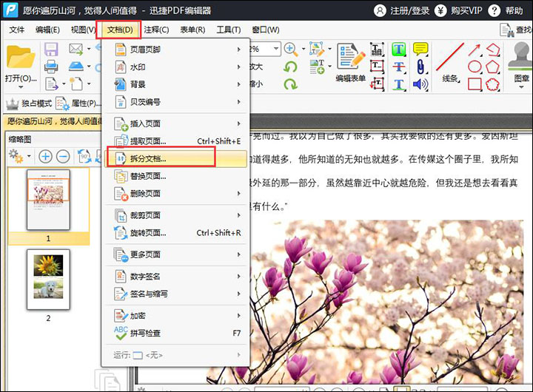This screenshot has height=392, width=533.
Task: Select the 线条 line tool
Action: click(x=450, y=63)
